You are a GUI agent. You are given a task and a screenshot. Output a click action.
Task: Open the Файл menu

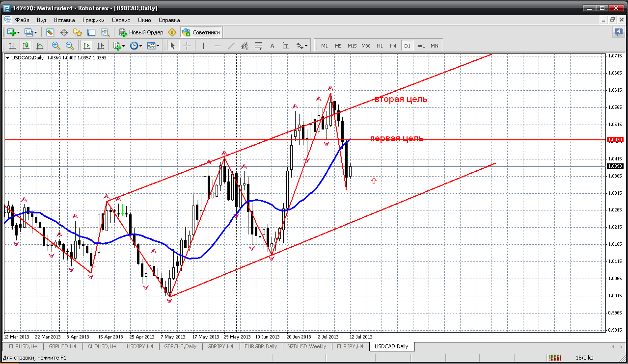[22, 20]
